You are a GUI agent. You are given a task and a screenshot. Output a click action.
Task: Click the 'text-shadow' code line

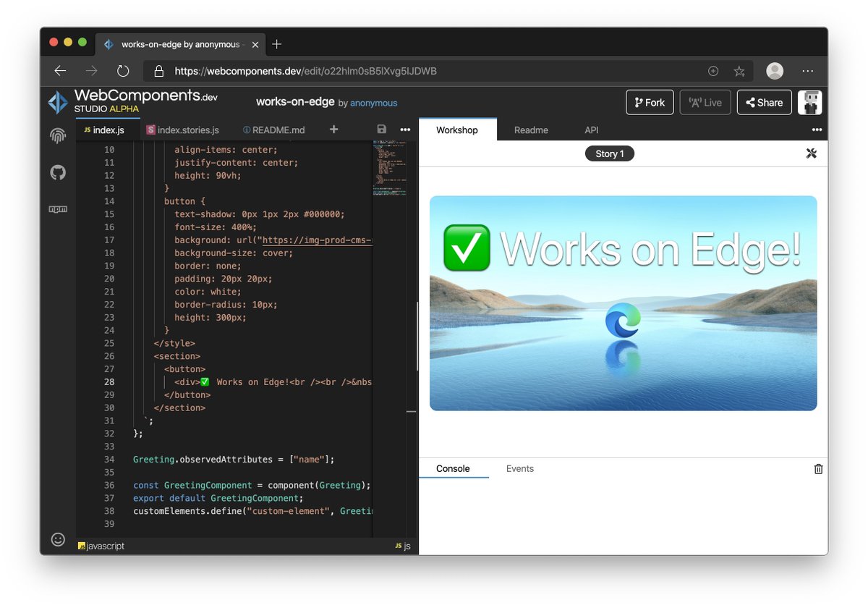pos(260,214)
